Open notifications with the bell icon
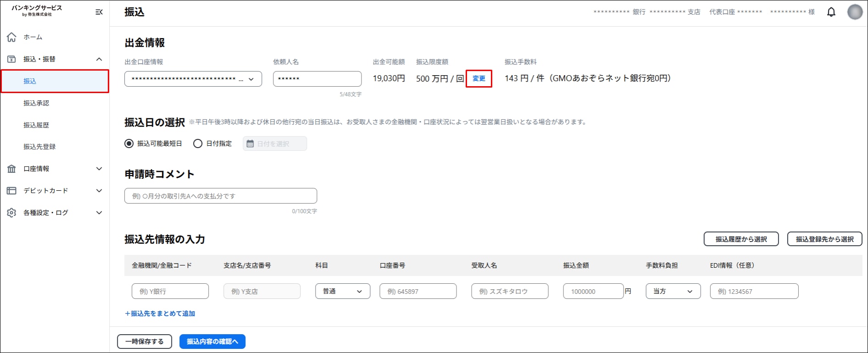The width and height of the screenshot is (868, 353). click(x=831, y=12)
